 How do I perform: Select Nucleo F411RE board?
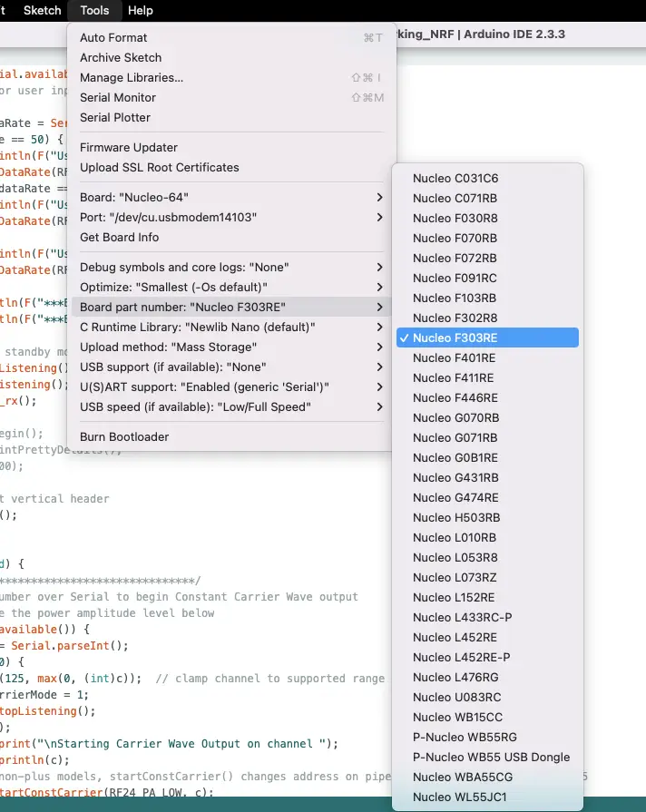pos(487,378)
